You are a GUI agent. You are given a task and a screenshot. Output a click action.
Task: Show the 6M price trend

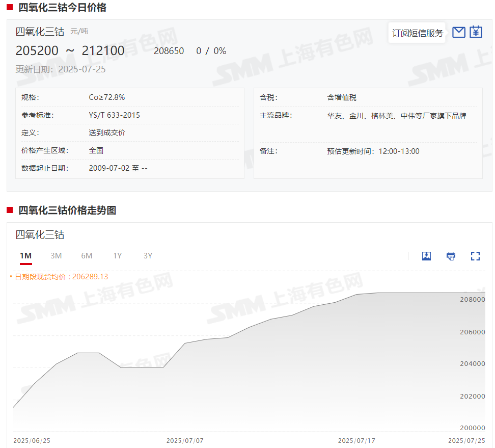tap(87, 256)
